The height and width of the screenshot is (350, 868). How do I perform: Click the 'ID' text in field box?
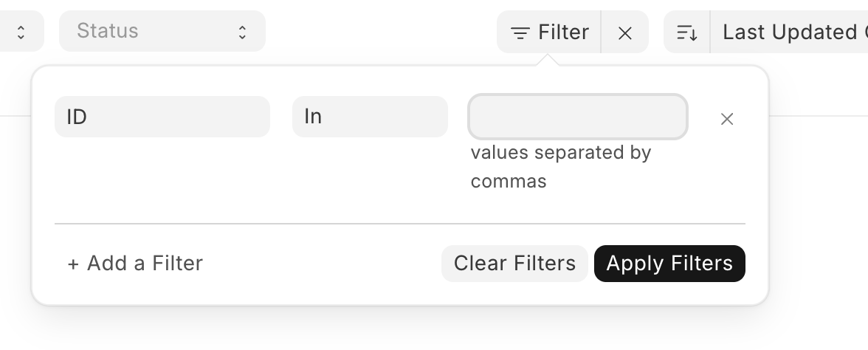(77, 117)
